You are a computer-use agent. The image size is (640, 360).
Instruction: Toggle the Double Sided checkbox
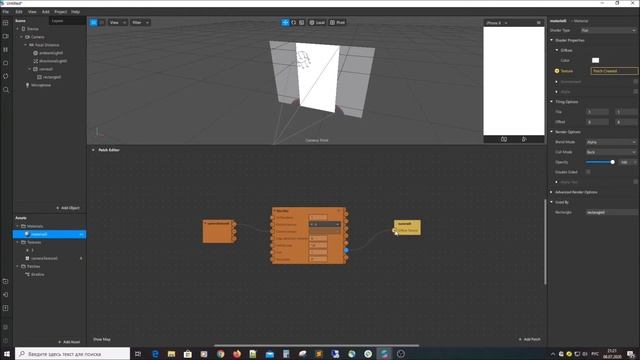[588, 172]
